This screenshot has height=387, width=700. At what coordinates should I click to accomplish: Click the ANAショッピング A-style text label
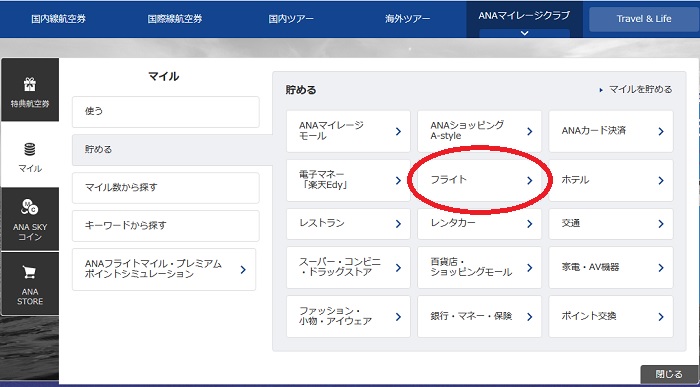click(x=467, y=130)
